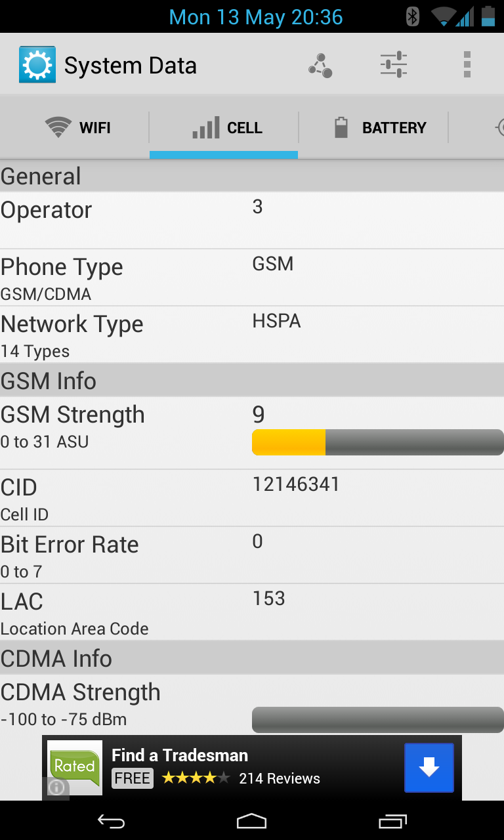This screenshot has height=840, width=504.
Task: Switch to the WIFI tab
Action: pyautogui.click(x=77, y=127)
